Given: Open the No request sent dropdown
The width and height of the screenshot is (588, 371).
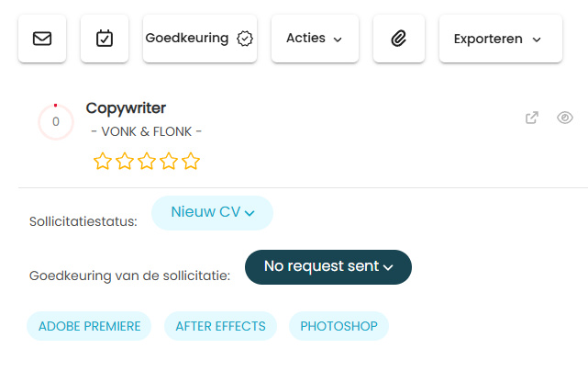Looking at the screenshot, I should (x=328, y=267).
